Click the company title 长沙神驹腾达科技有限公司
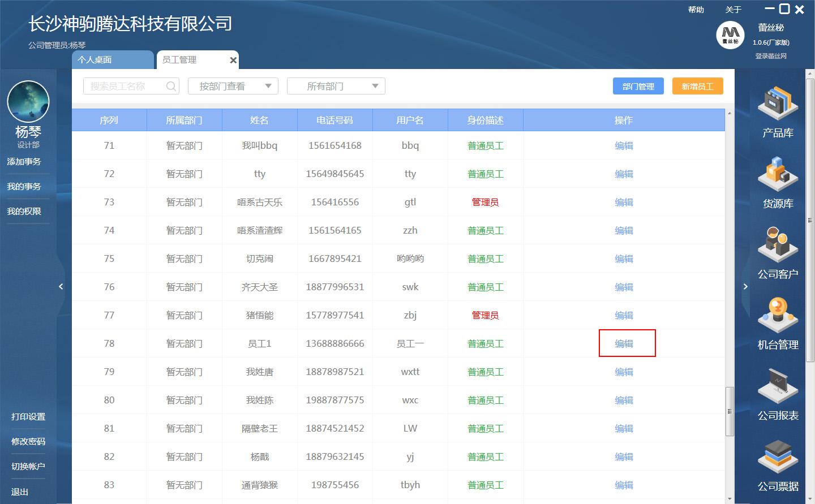 [x=130, y=24]
